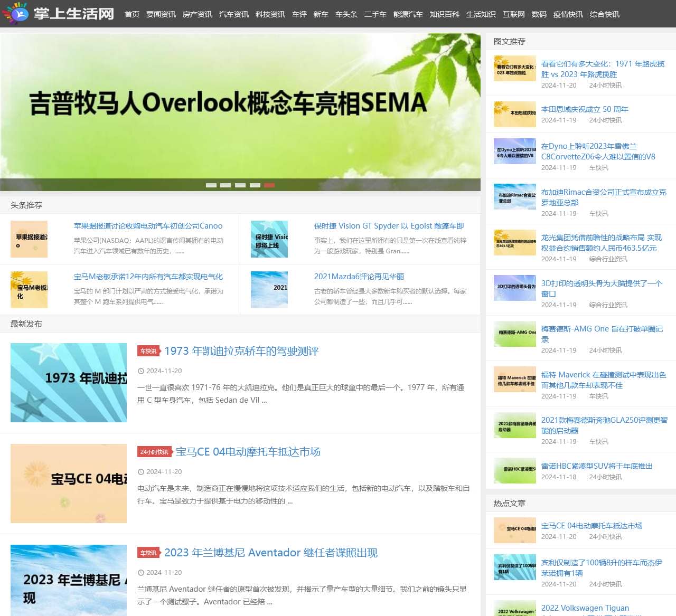Image resolution: width=676 pixels, height=616 pixels.
Task: Open 3D打印的透明头骨 article
Action: point(602,289)
